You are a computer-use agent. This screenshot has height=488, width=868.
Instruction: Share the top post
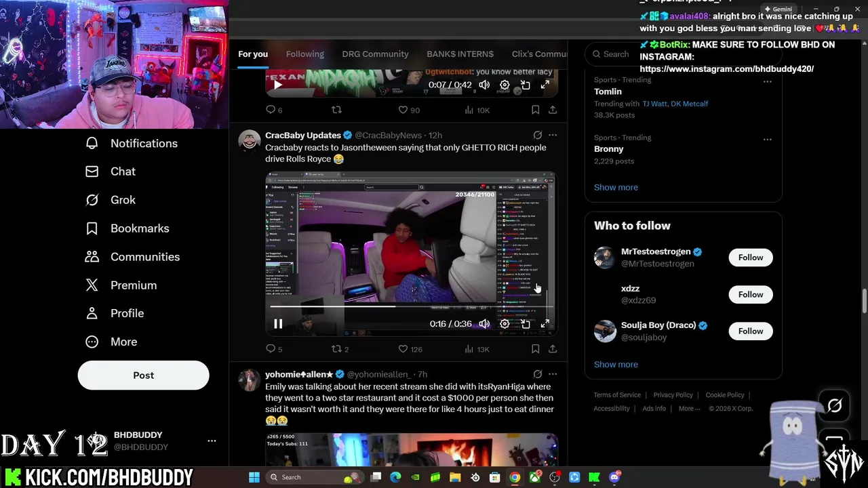(553, 110)
